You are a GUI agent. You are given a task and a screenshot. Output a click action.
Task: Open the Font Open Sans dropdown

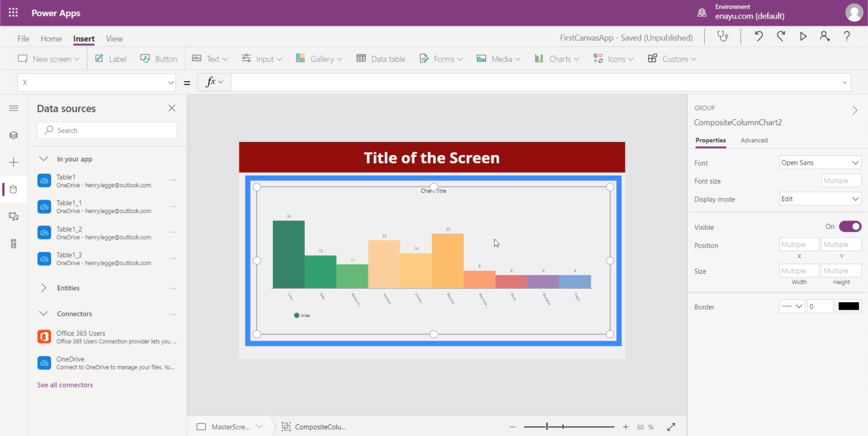(x=820, y=163)
